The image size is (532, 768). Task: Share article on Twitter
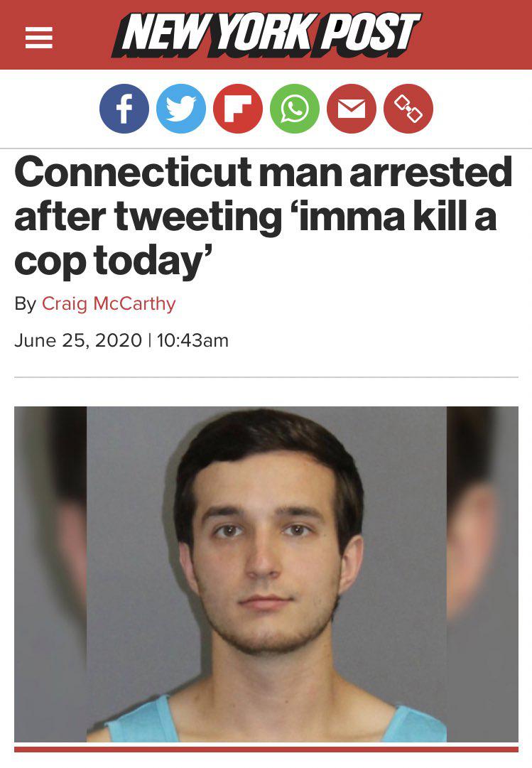tap(181, 109)
